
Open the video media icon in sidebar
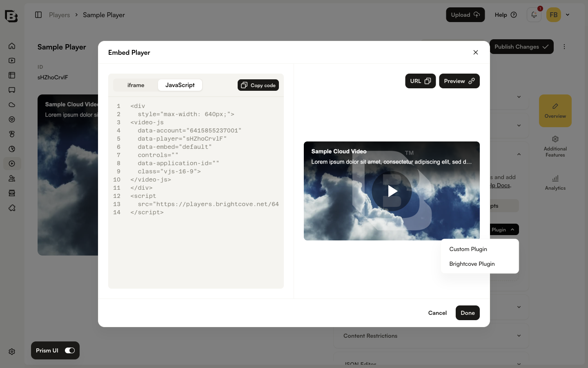tap(12, 61)
